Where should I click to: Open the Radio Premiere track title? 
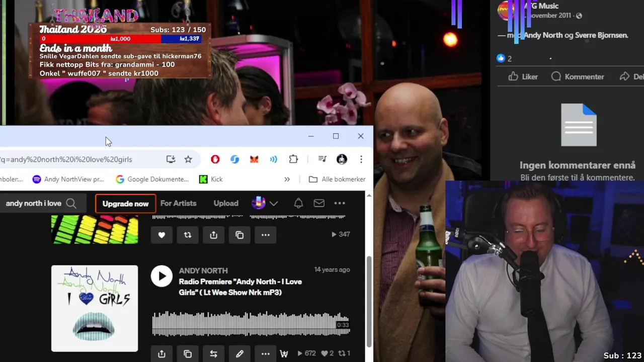point(240,287)
